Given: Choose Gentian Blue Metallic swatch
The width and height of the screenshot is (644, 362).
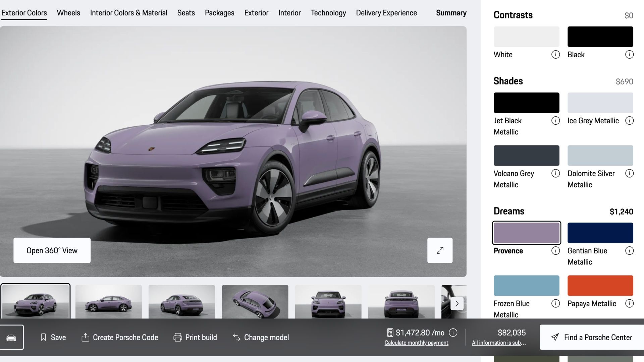Looking at the screenshot, I should coord(600,233).
